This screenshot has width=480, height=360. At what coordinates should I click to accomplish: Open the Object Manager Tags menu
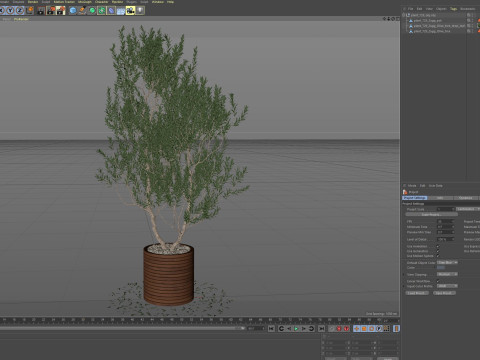tap(454, 9)
